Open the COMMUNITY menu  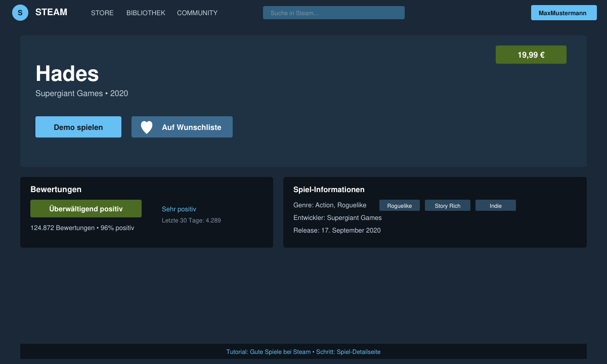point(197,13)
